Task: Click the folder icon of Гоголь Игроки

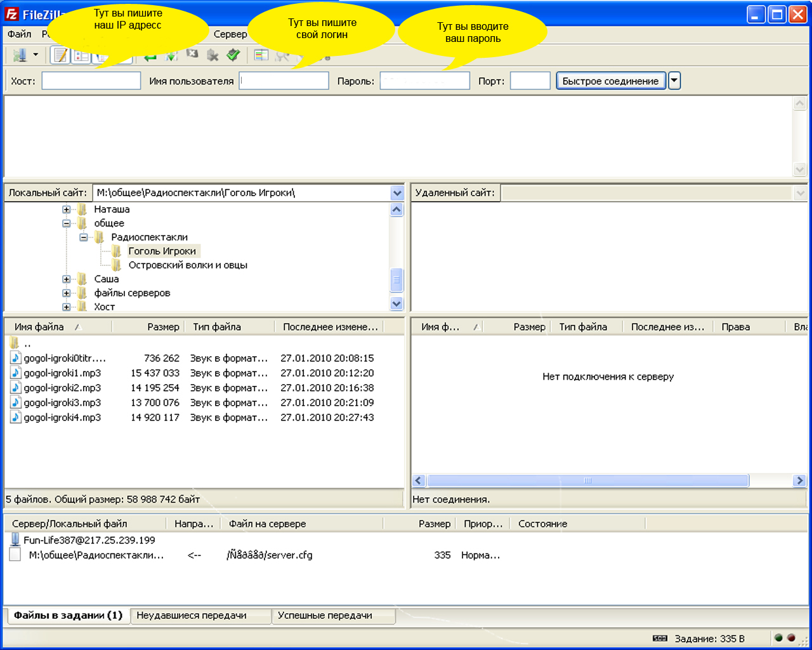Action: 117,251
